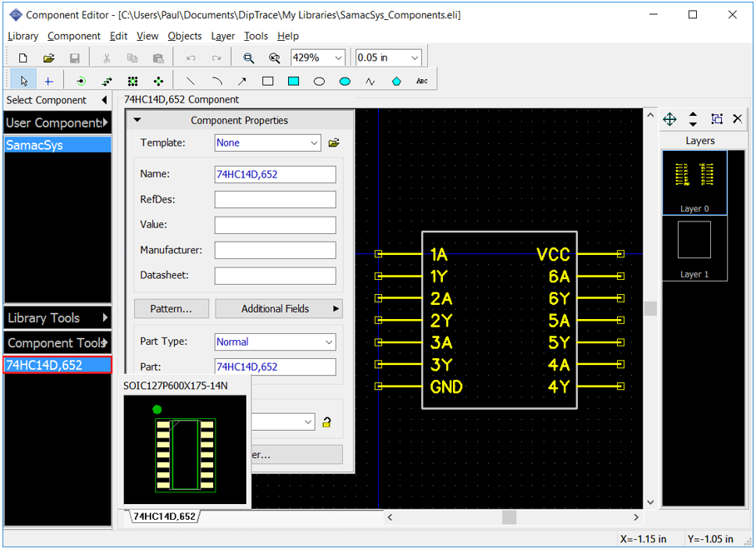Click the Undo arrow icon

point(191,58)
